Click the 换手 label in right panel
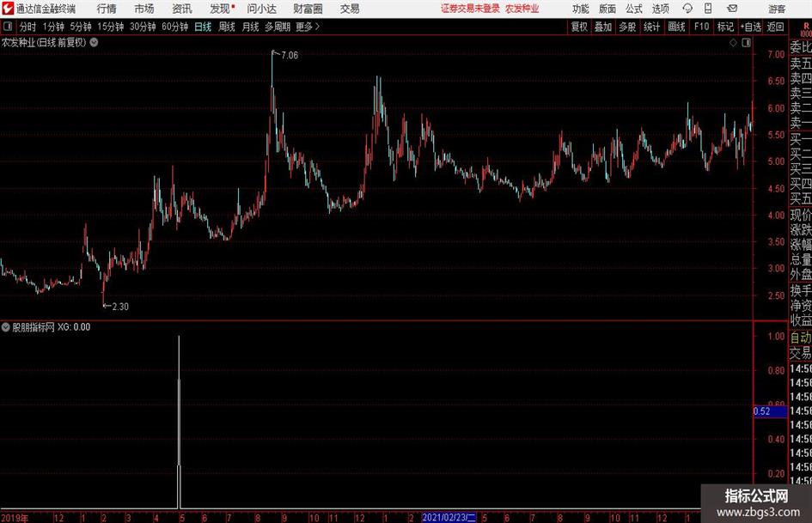The height and width of the screenshot is (523, 812). pos(801,290)
